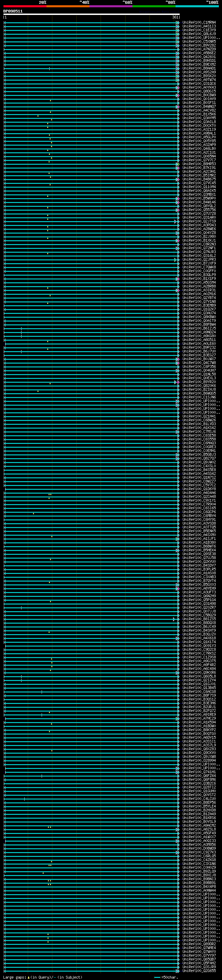The height and width of the screenshot is (980, 222).
Task: Select hit UniRef100_A4S1I3
Action: (199, 26)
